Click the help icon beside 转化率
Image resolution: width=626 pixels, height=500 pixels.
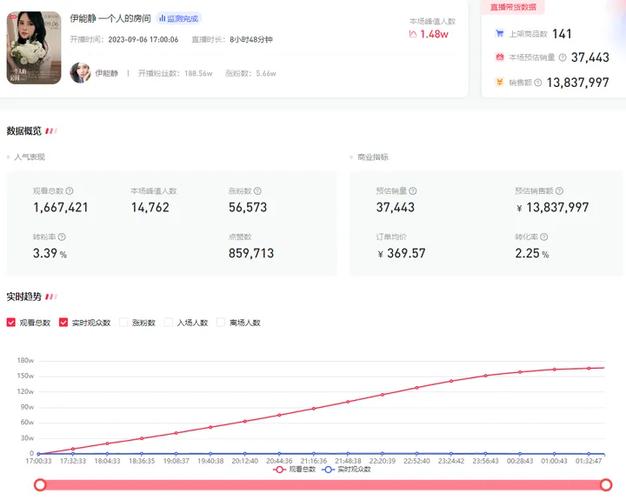(x=545, y=237)
